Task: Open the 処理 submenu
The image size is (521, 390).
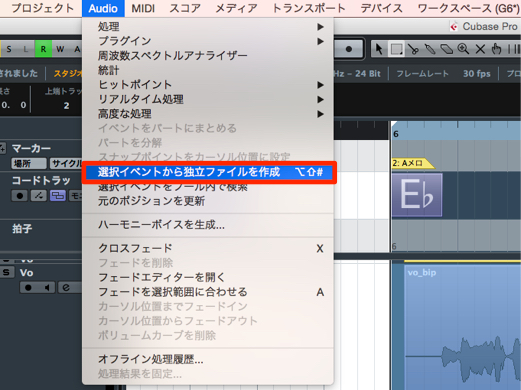Action: [x=208, y=27]
